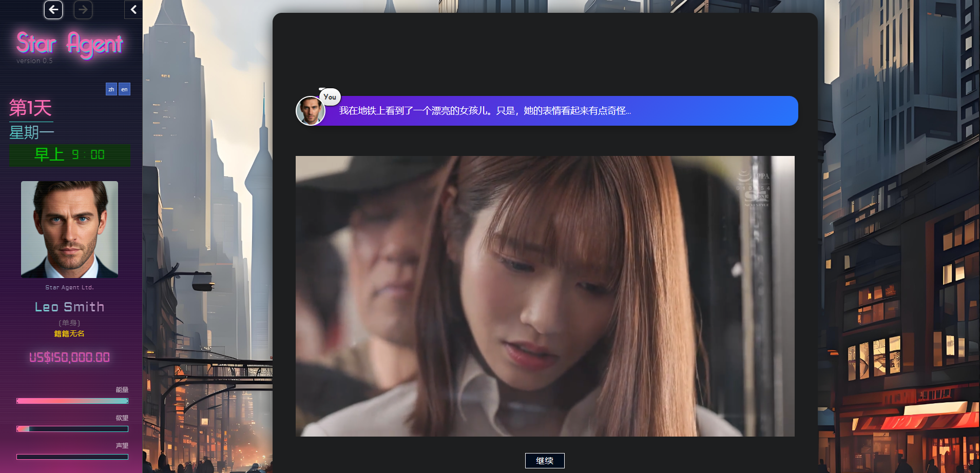
Task: Switch language to zh
Action: [111, 89]
